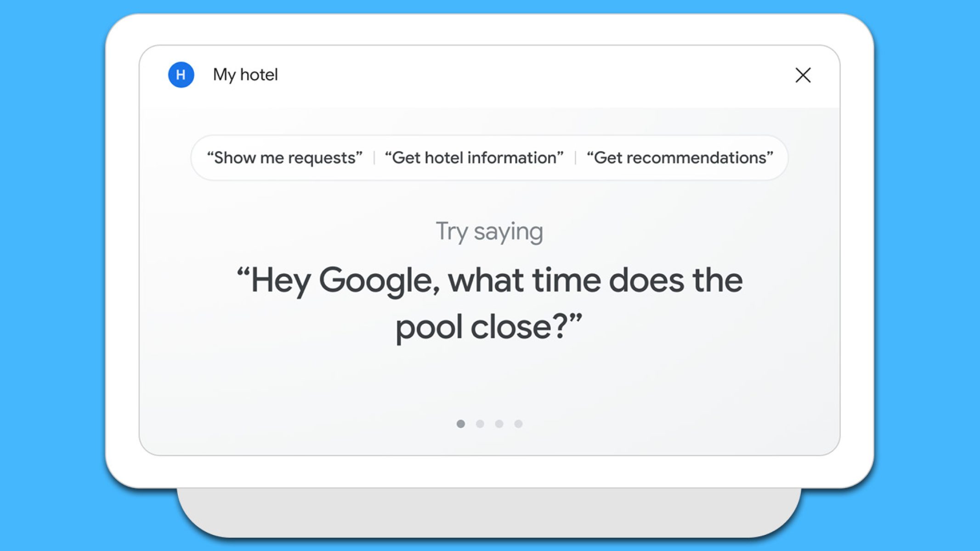Screen dimensions: 980x551
Task: Switch to the second pagination dot
Action: point(480,424)
